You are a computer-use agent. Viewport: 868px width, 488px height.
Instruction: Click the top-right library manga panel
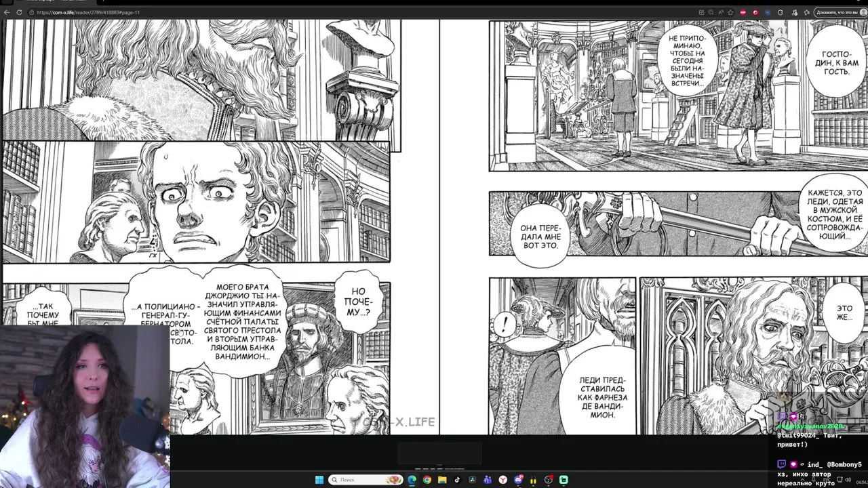tap(678, 96)
